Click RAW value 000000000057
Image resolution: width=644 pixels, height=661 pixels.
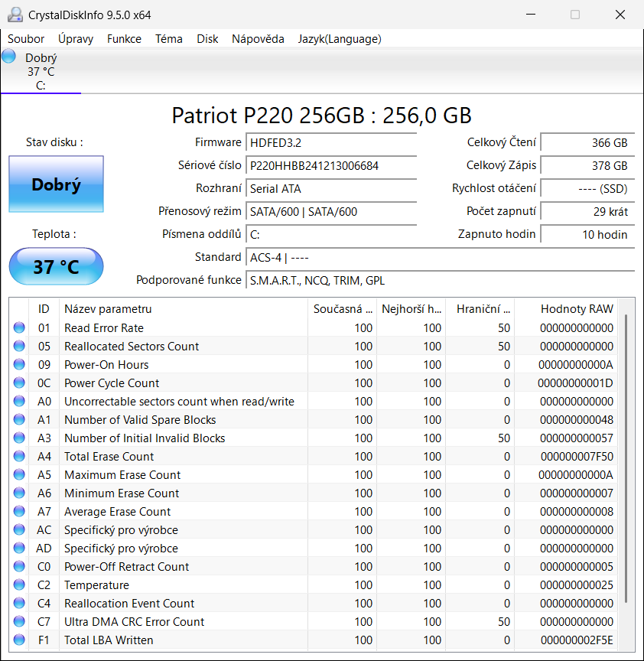pos(577,438)
